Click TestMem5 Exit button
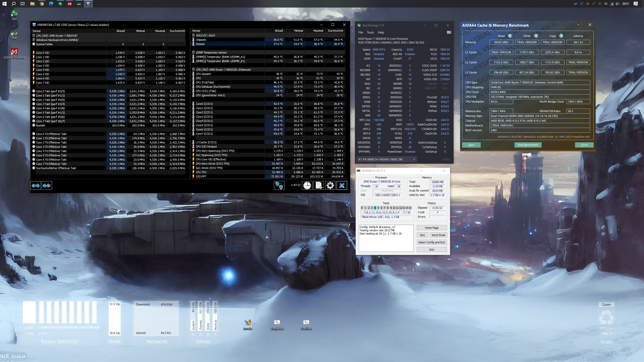The image size is (644, 362). [x=432, y=250]
